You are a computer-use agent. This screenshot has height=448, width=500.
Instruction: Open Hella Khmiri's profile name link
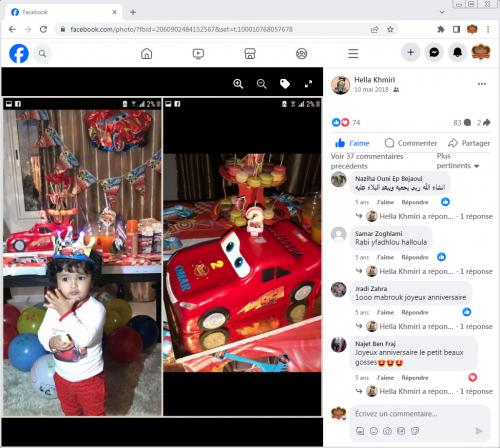[374, 80]
